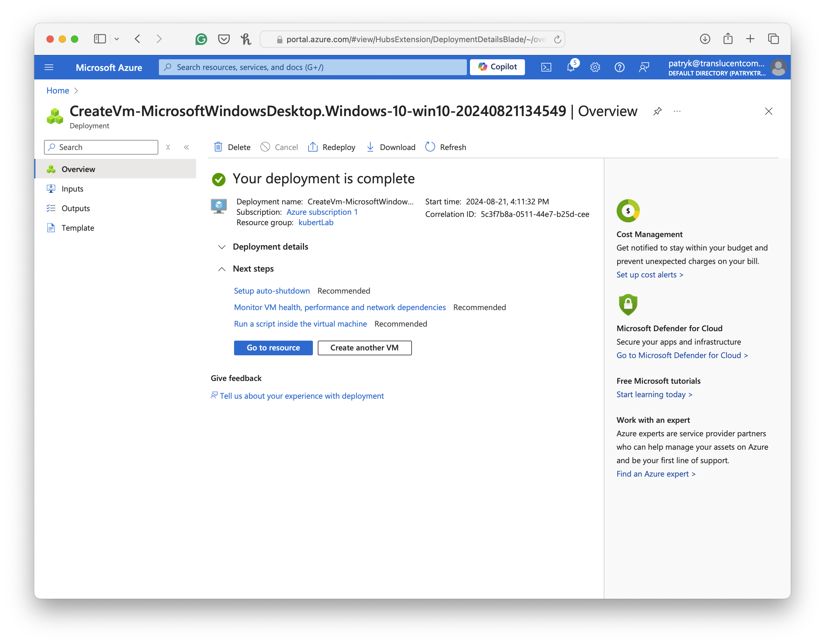Viewport: 825px width, 644px height.
Task: Click Redeploy in the toolbar
Action: 332,147
